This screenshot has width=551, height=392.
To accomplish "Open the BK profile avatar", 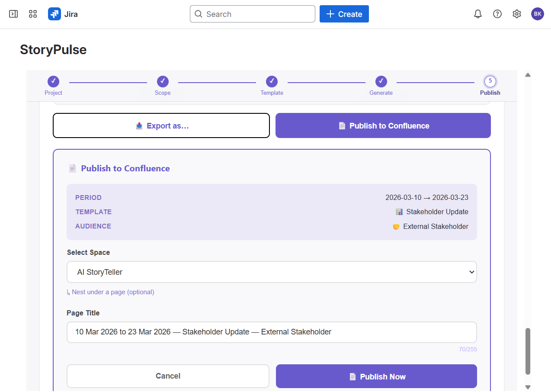I will point(538,14).
